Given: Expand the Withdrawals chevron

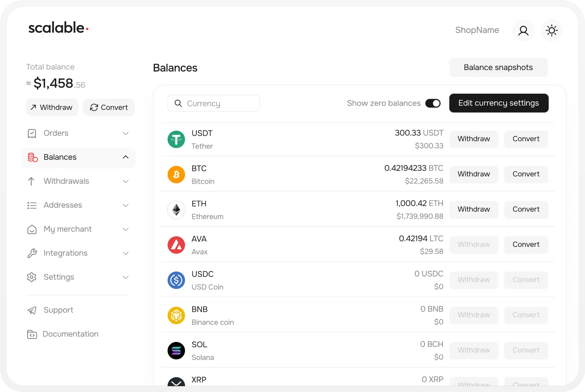Looking at the screenshot, I should [x=126, y=181].
